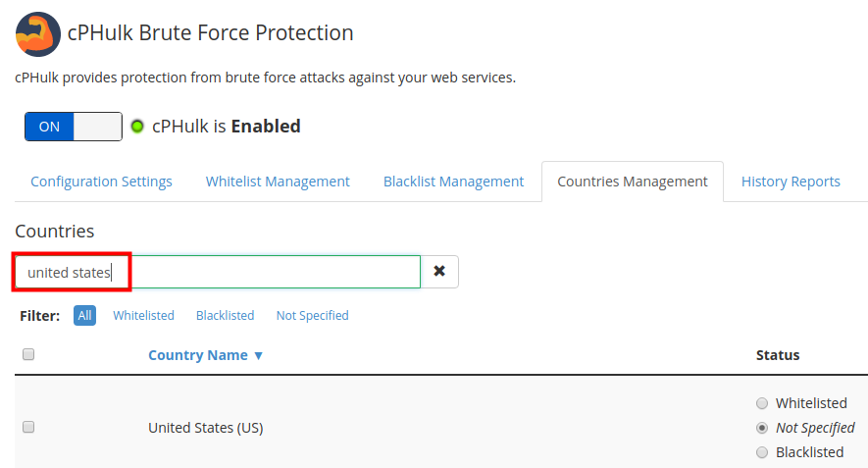
Task: Click the green enabled status indicator
Action: [x=137, y=127]
